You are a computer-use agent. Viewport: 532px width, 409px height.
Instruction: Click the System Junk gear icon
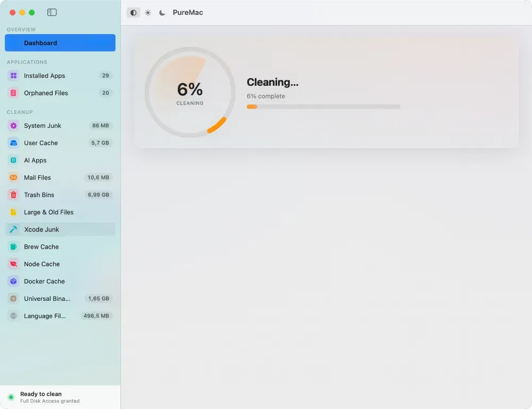[x=14, y=126]
